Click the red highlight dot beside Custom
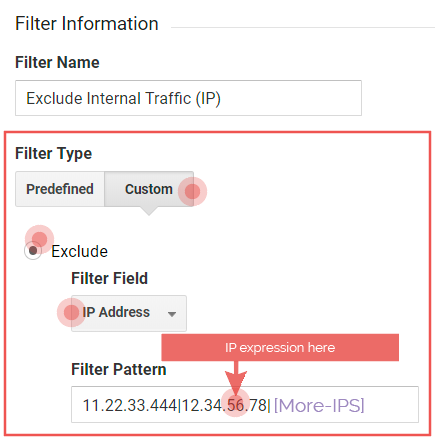This screenshot has height=445, width=435. tap(192, 191)
